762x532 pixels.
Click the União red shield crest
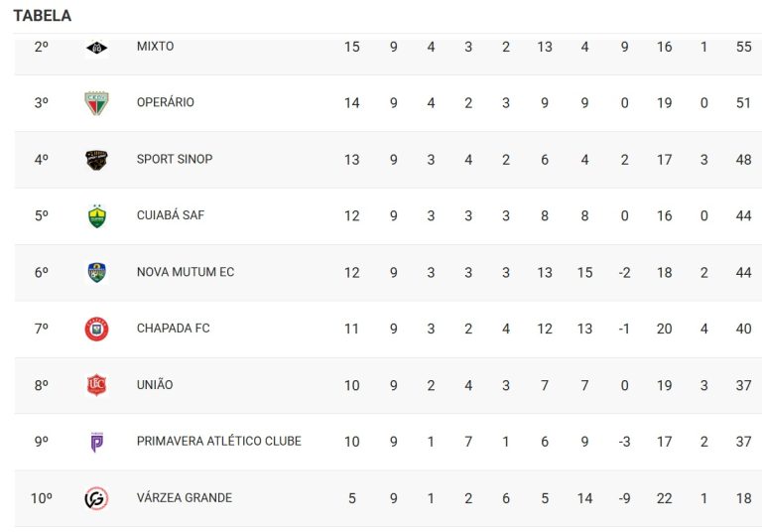96,385
